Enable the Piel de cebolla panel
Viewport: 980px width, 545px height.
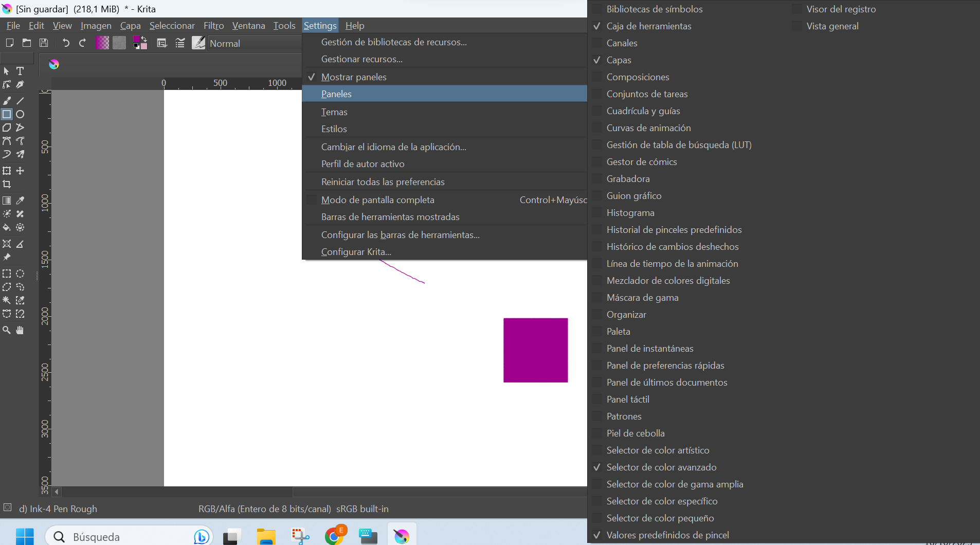click(597, 433)
